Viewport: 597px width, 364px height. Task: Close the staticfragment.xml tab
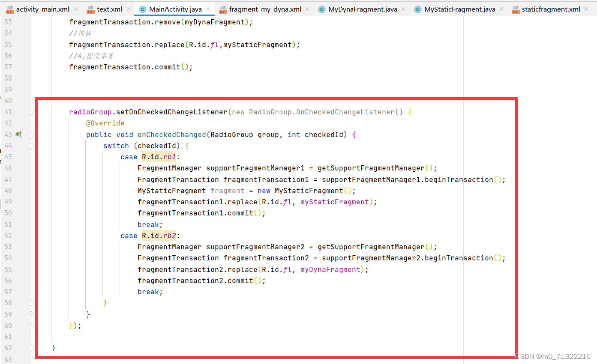pyautogui.click(x=586, y=9)
